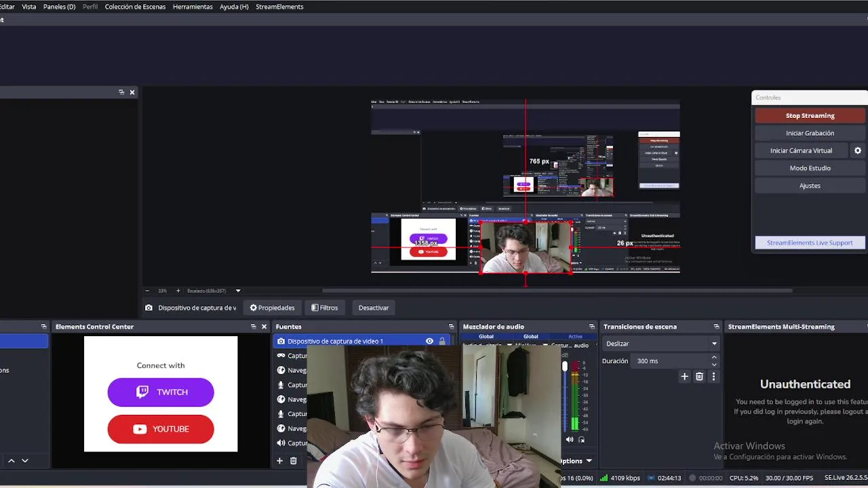Open the Vista menu
This screenshot has height=488, width=868.
pyautogui.click(x=29, y=7)
